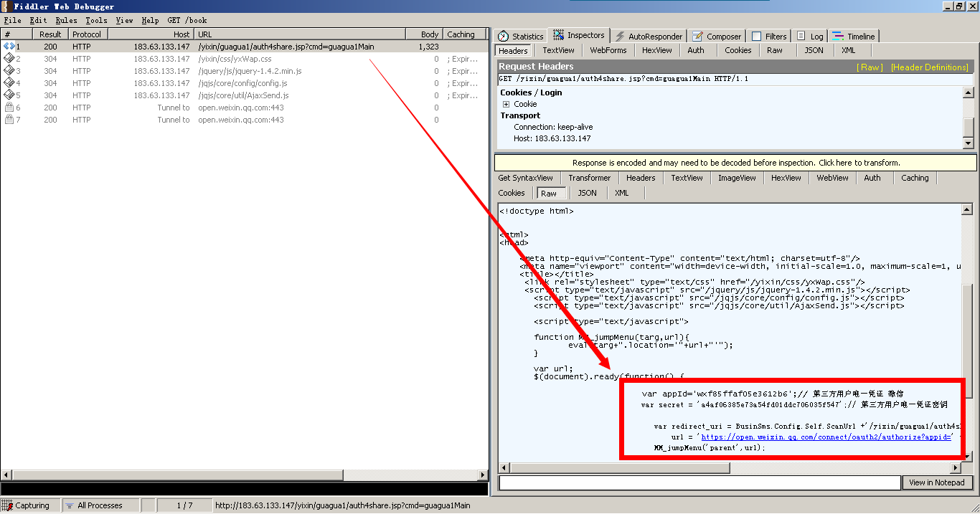Viewport: 980px width, 514px height.
Task: Open response Caching tab
Action: pos(915,178)
